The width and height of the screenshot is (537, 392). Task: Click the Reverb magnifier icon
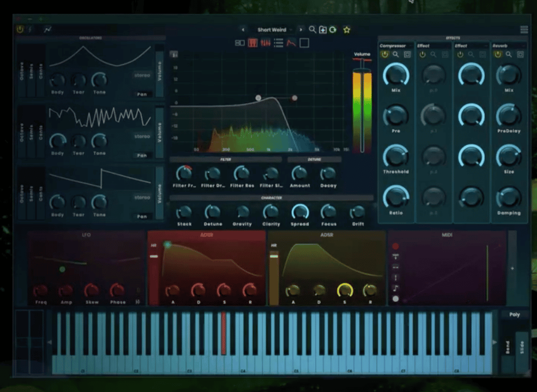click(509, 54)
